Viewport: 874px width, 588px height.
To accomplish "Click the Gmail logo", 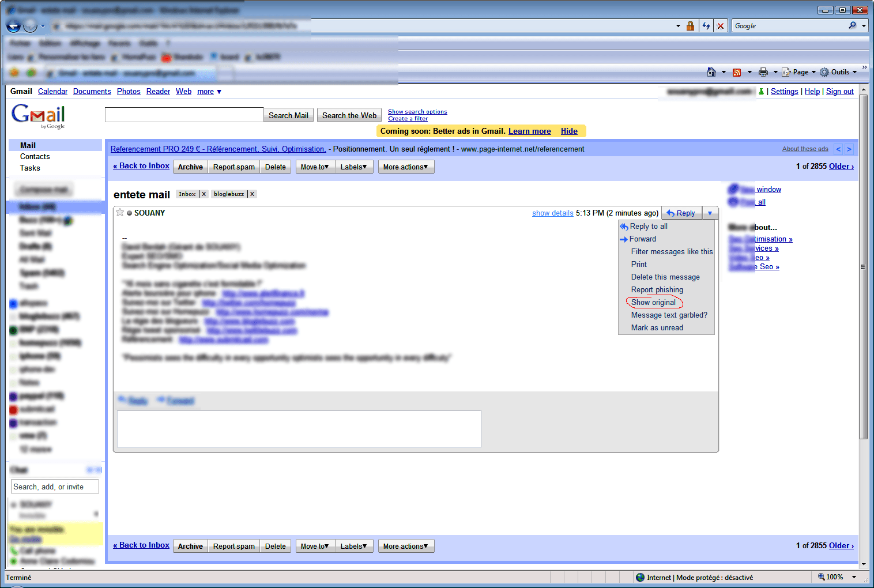I will (39, 116).
